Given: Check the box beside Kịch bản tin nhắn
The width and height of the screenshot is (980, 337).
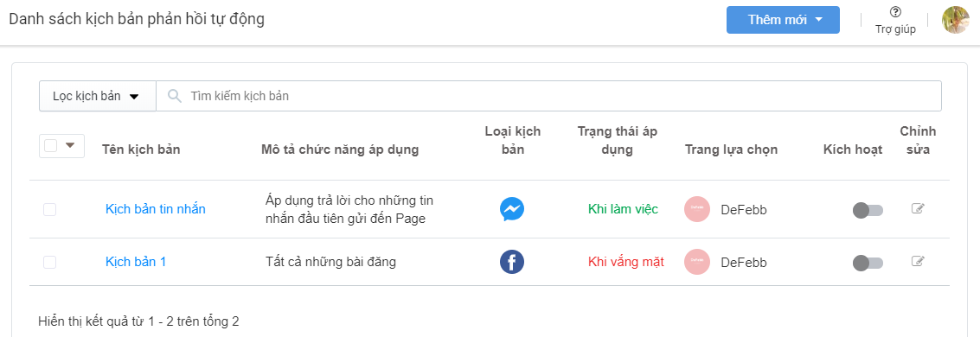Looking at the screenshot, I should point(49,210).
